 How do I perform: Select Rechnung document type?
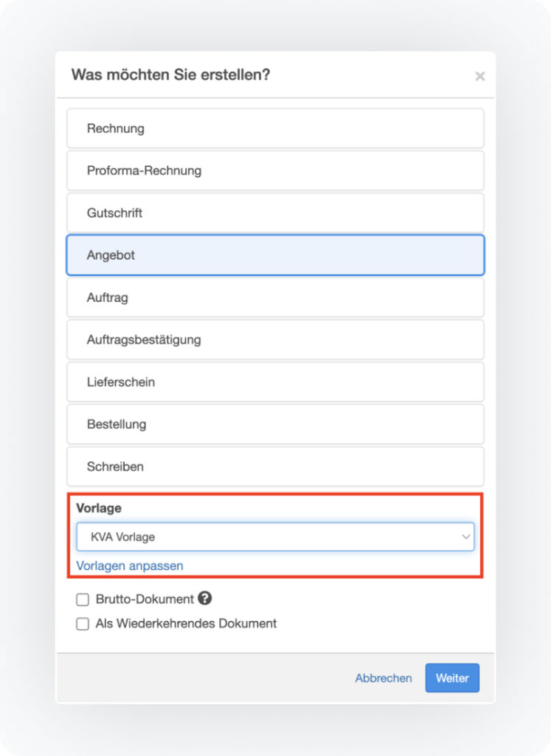[x=275, y=128]
